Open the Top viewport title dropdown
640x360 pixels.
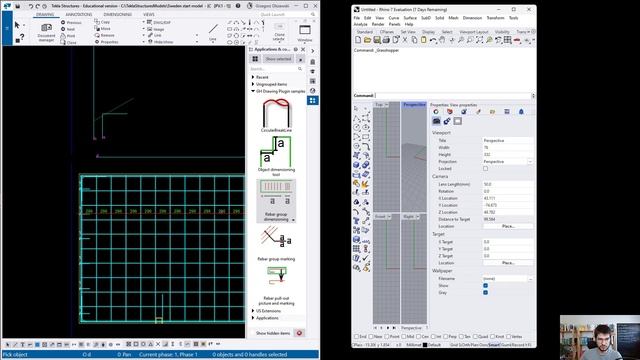coord(387,105)
